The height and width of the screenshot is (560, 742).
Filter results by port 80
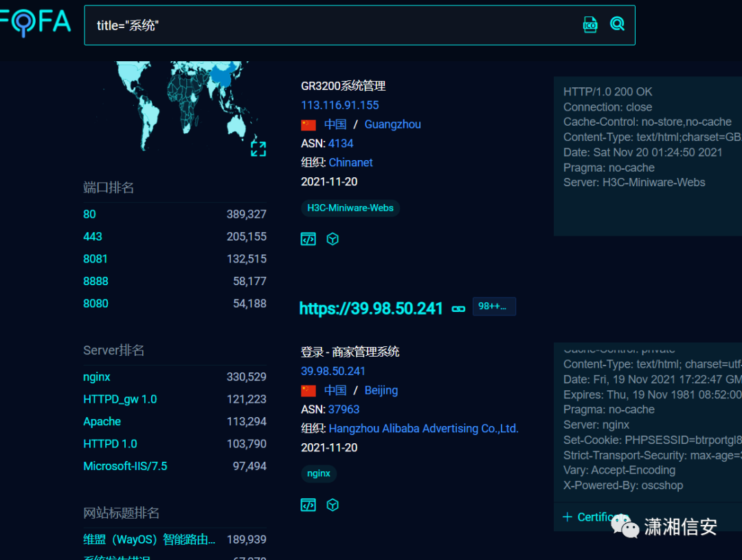[x=89, y=214]
